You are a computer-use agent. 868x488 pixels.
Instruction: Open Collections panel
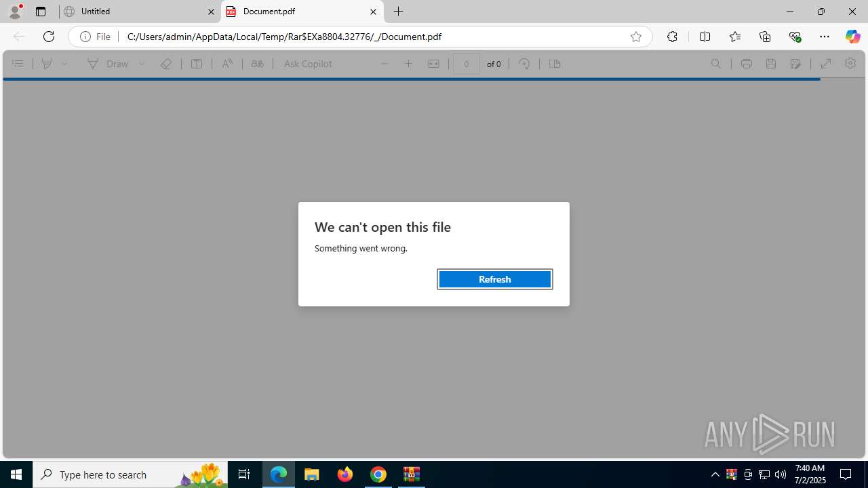coord(765,37)
